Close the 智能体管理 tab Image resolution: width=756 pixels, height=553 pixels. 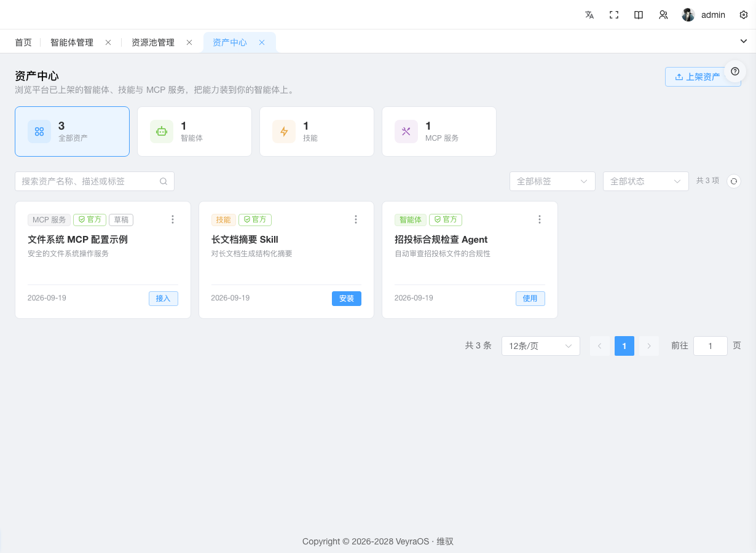coord(108,42)
